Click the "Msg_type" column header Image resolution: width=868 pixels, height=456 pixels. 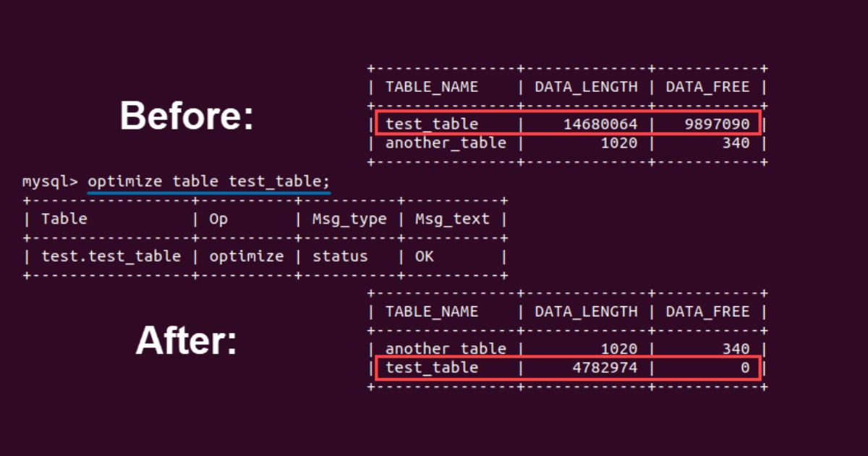349,219
